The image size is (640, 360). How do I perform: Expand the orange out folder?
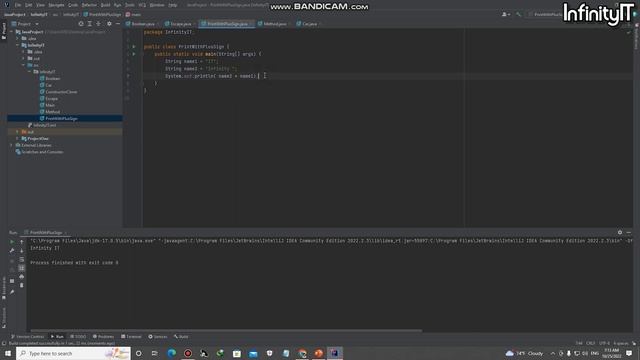pos(18,132)
